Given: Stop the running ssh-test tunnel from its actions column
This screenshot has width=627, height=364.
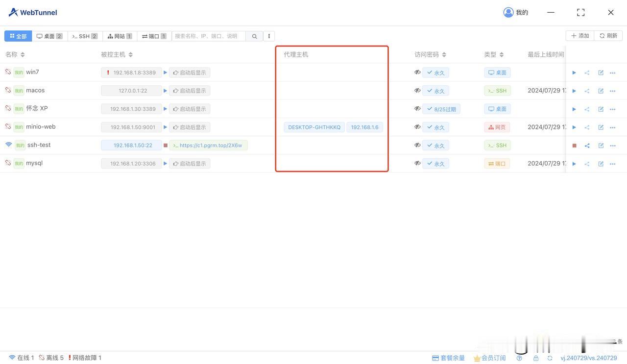Looking at the screenshot, I should pos(574,146).
